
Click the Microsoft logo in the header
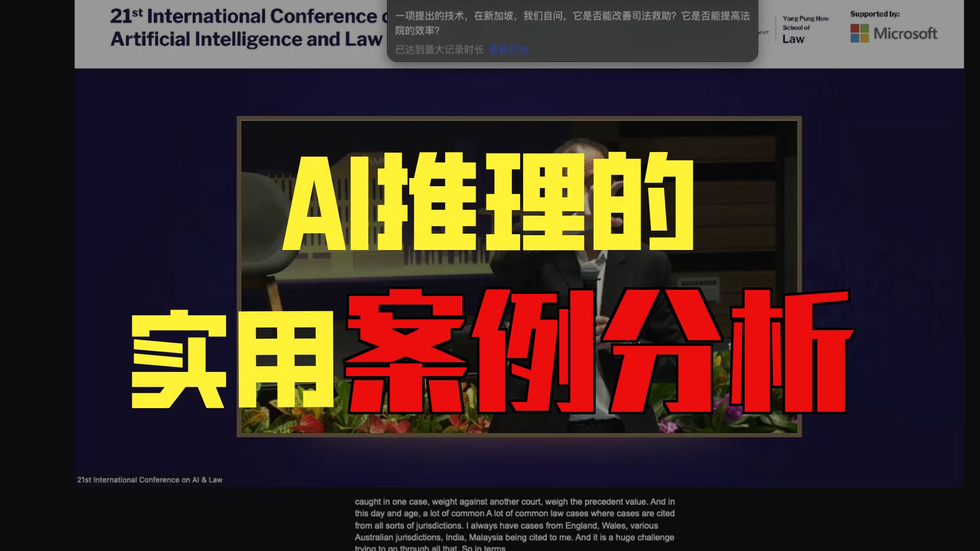894,33
